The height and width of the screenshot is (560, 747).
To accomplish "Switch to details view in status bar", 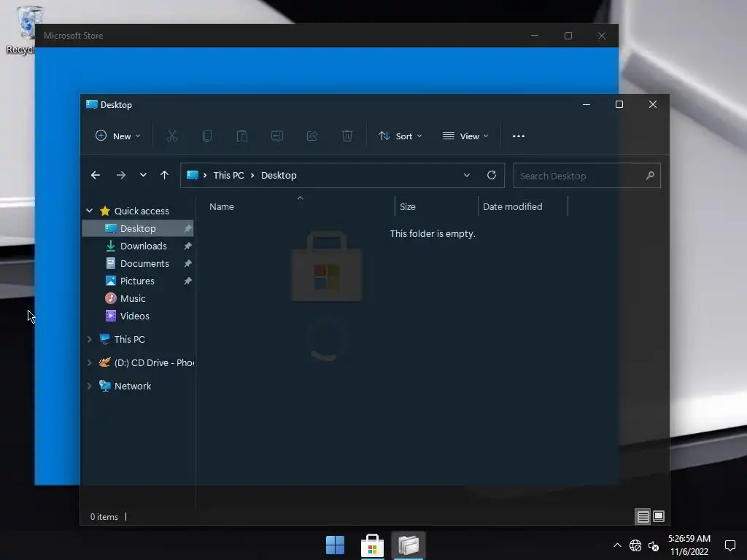I will [643, 517].
